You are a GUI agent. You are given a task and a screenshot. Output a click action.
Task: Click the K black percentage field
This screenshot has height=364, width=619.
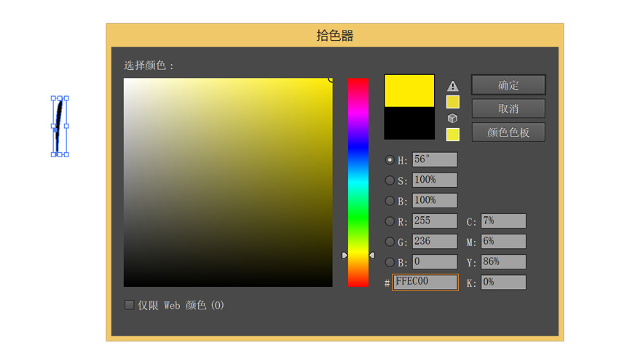502,282
